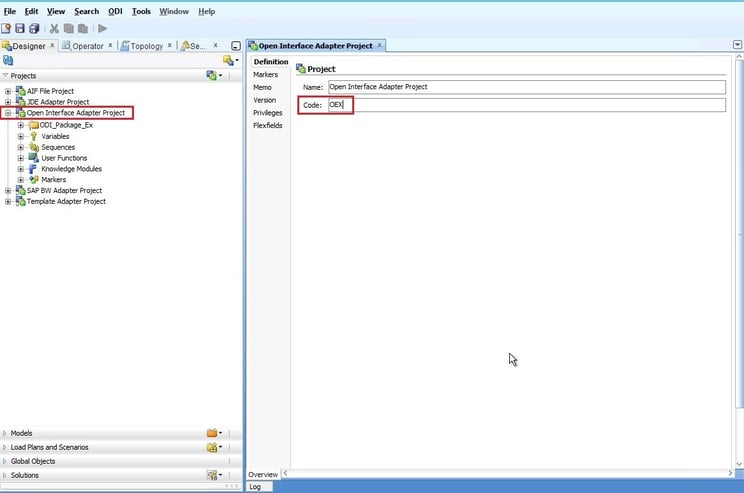
Task: Select the Designer tab
Action: 29,46
